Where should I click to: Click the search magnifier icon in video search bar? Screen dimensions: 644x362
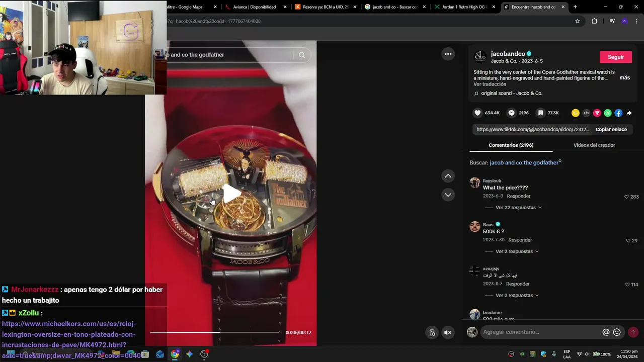point(302,55)
